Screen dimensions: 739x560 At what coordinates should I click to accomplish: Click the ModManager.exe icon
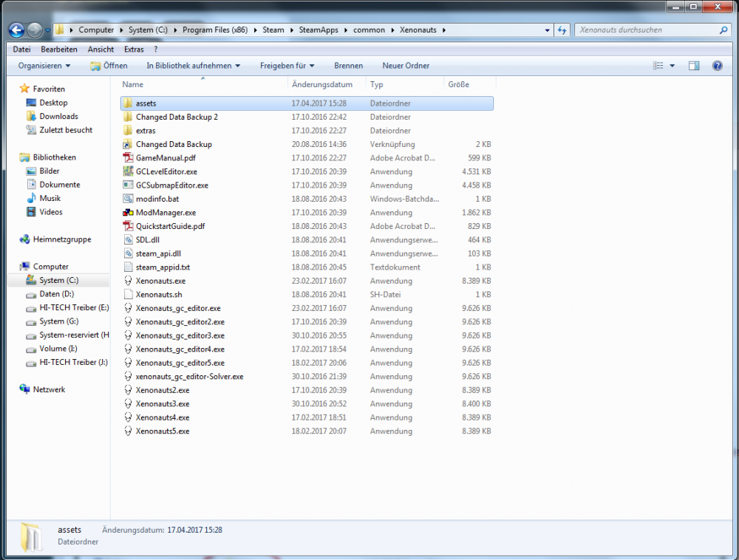(128, 213)
